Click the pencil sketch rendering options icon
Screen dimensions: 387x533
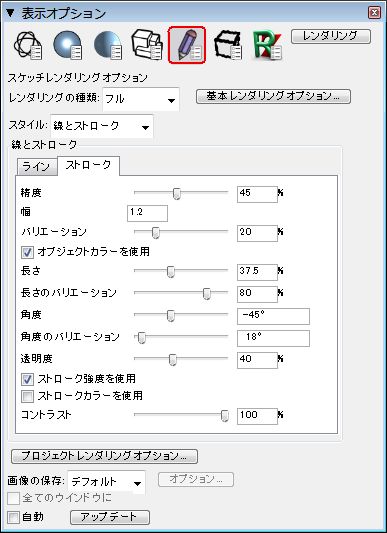pyautogui.click(x=187, y=45)
